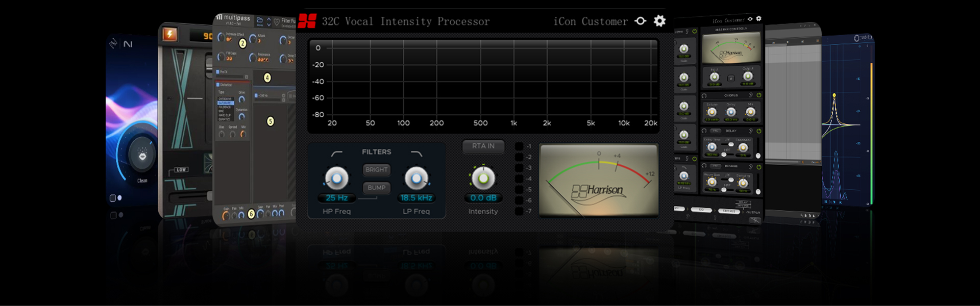Open settings gear in 32C Vocal Intensity Processor

click(x=659, y=21)
